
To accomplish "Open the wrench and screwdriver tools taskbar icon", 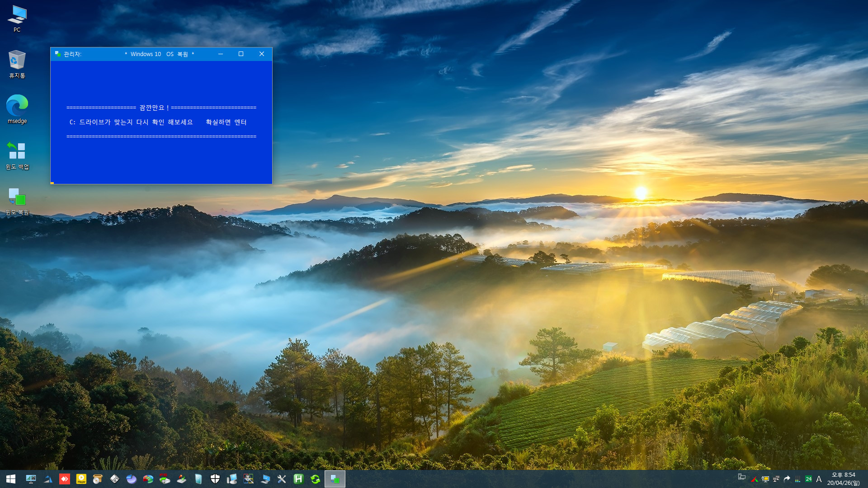I will point(282,479).
